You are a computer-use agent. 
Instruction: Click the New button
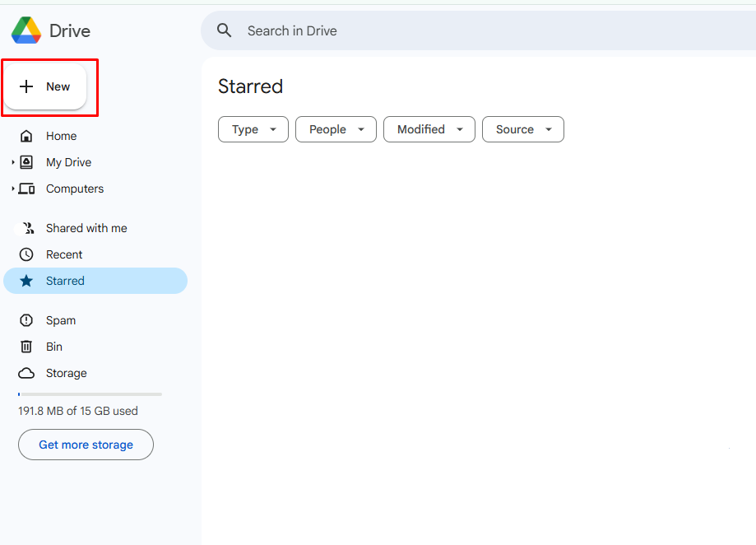coord(47,86)
